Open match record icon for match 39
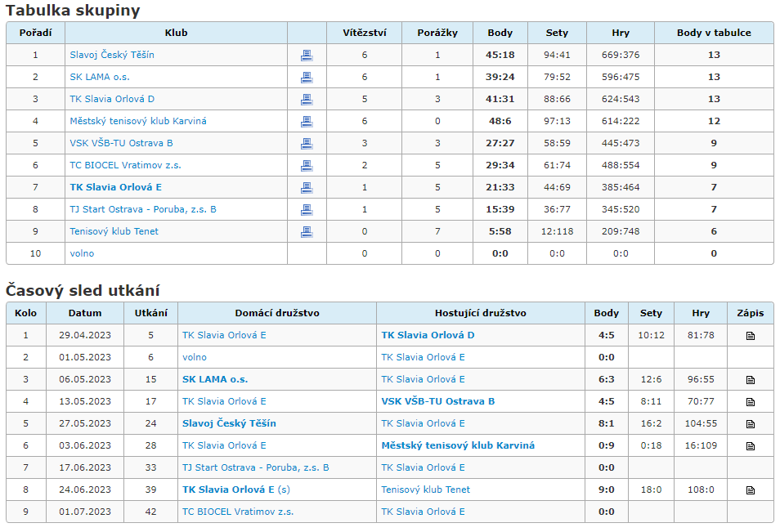 750,490
